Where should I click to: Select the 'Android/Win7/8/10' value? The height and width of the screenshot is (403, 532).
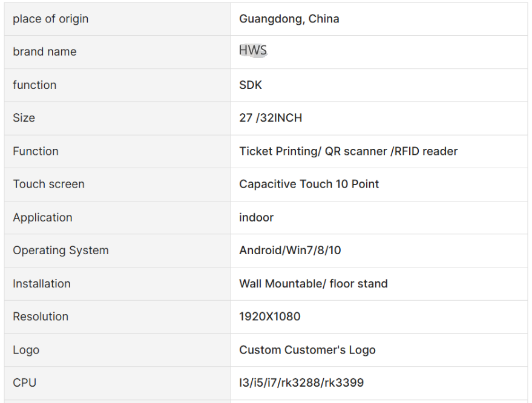pos(290,251)
